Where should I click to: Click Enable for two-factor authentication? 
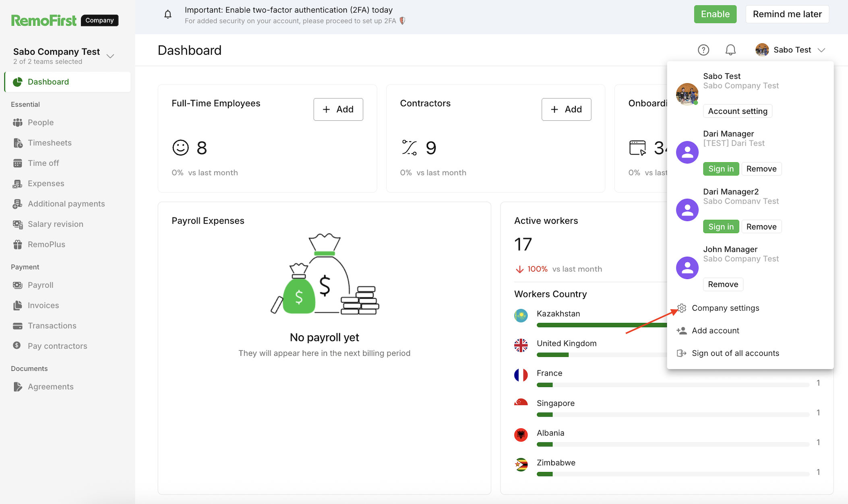[715, 14]
